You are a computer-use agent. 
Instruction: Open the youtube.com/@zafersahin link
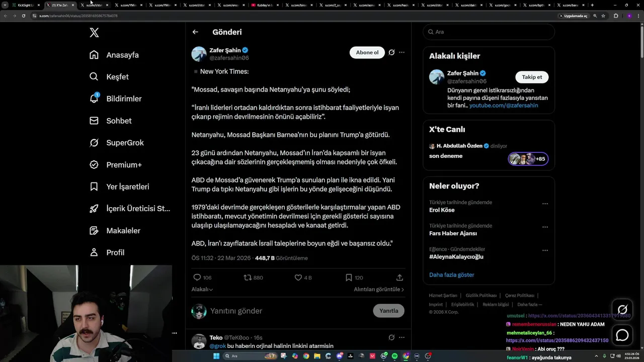click(x=504, y=106)
